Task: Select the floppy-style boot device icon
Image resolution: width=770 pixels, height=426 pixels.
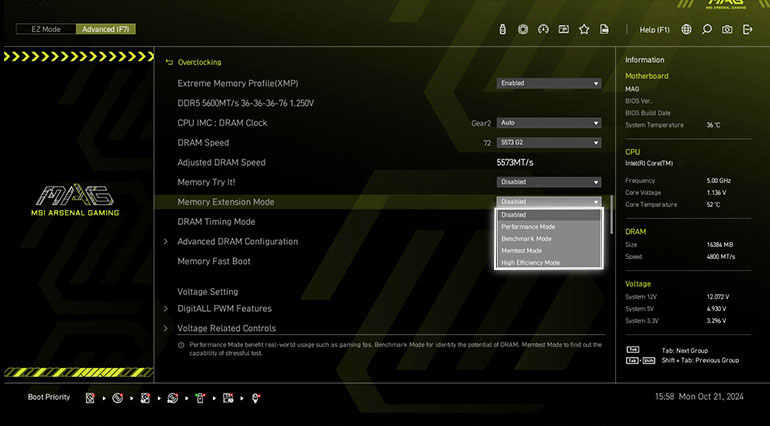Action: tap(228, 398)
